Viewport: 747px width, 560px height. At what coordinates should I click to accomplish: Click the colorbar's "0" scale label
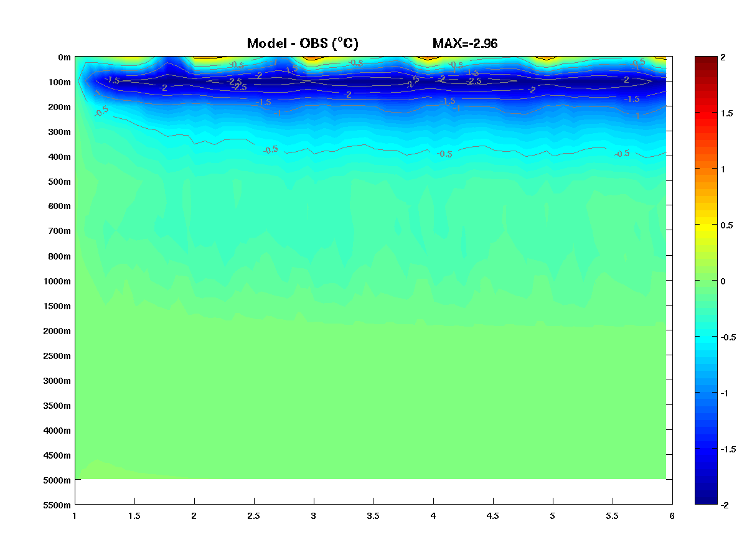[723, 281]
